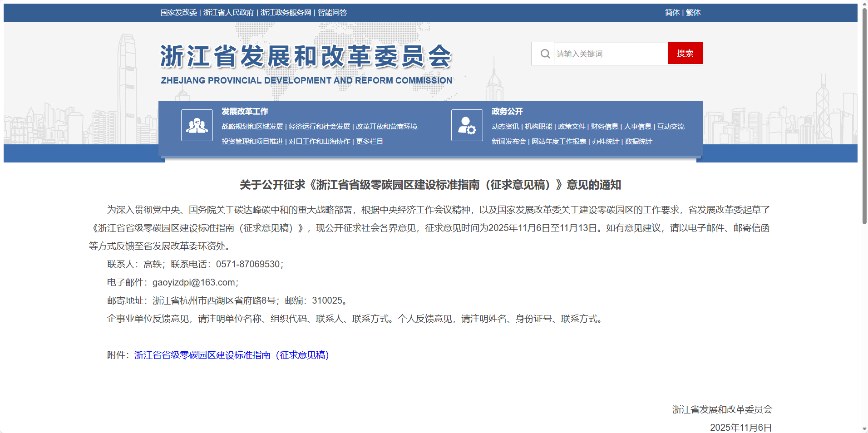Click the 发展改革工作 people icon
The image size is (868, 433).
point(197,125)
